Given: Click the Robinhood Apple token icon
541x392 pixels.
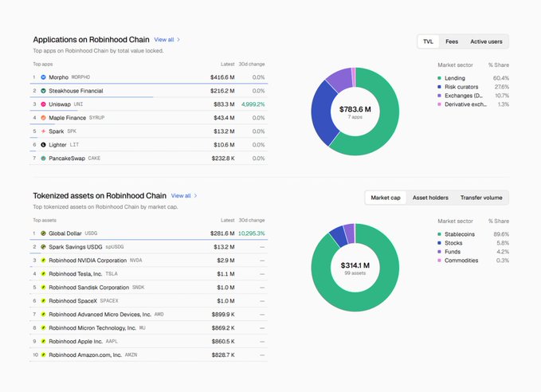Looking at the screenshot, I should point(44,341).
